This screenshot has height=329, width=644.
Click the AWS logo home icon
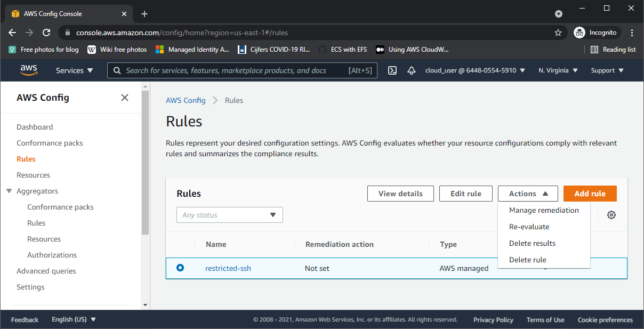pos(29,70)
